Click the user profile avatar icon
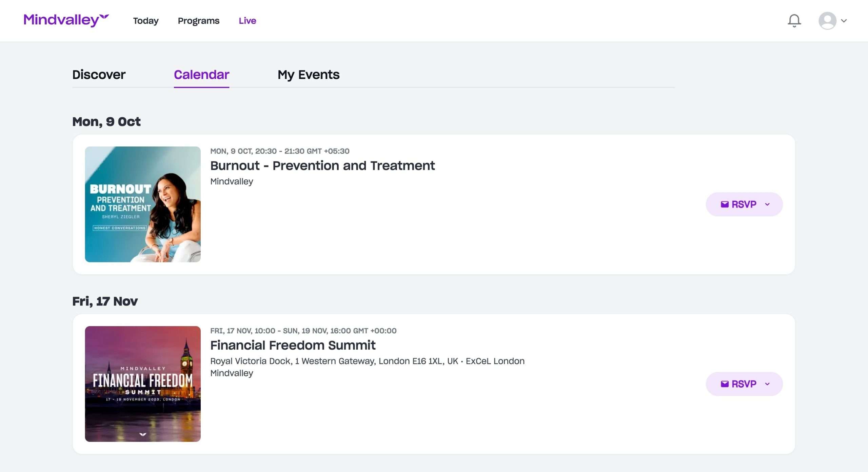The height and width of the screenshot is (472, 868). point(827,21)
